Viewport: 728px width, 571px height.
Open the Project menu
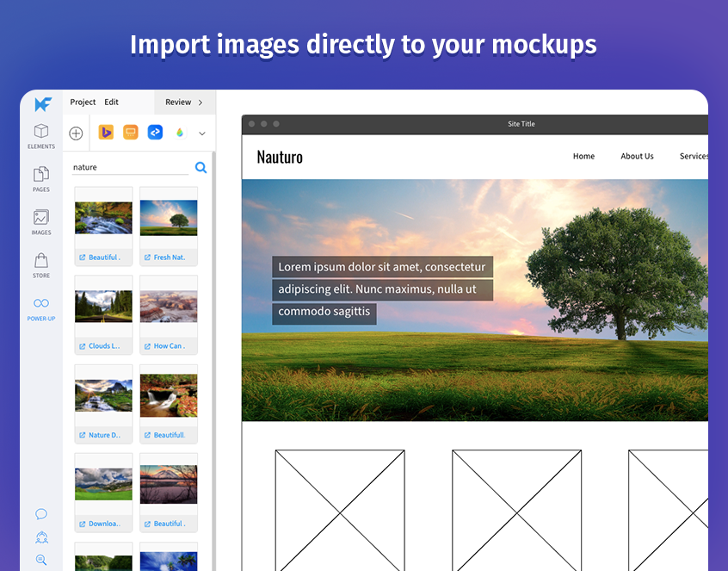pos(83,102)
